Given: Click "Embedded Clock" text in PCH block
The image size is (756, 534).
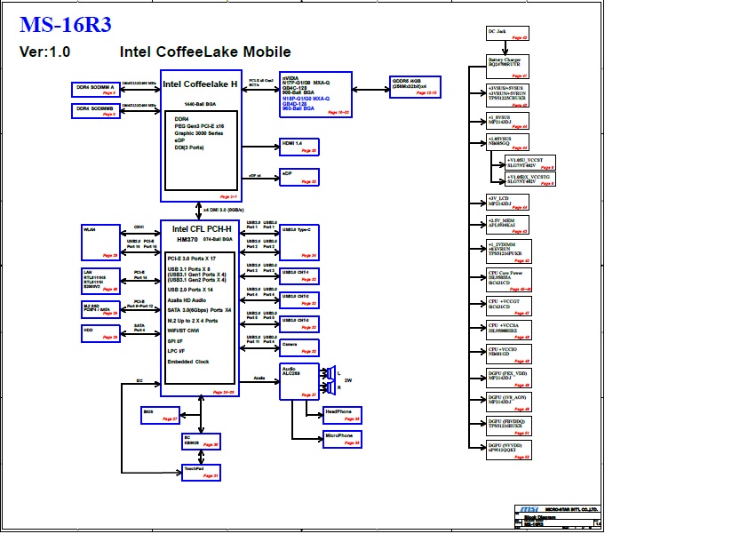Looking at the screenshot, I should tap(188, 362).
